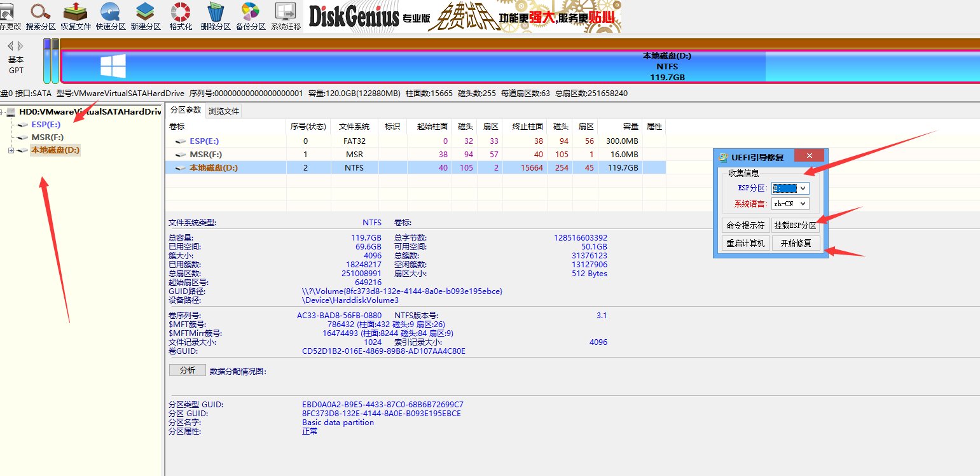Click the UEFI引导修复 dialog title icon

[x=723, y=157]
